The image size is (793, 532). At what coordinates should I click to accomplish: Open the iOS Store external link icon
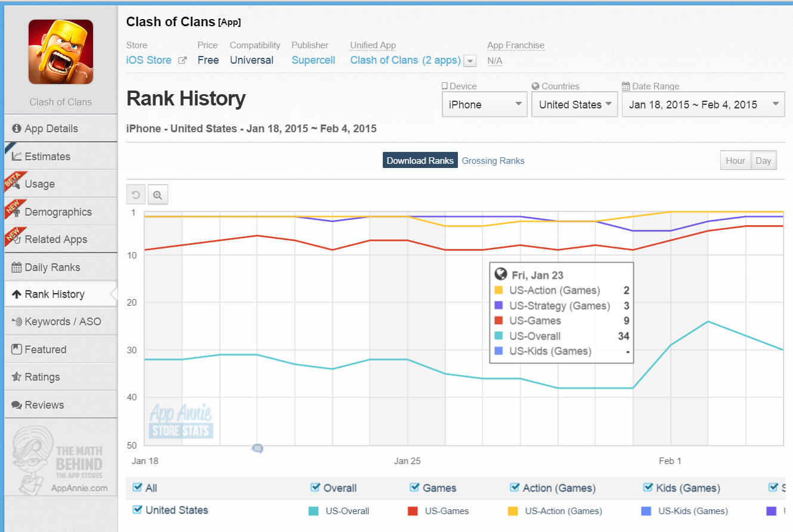point(183,60)
